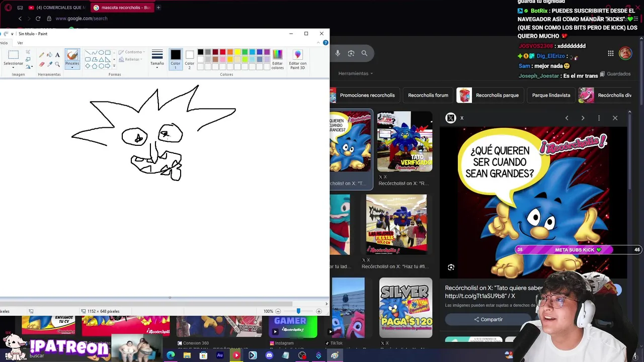Open the Seleccionar dropdown arrow
The height and width of the screenshot is (362, 644).
(14, 67)
